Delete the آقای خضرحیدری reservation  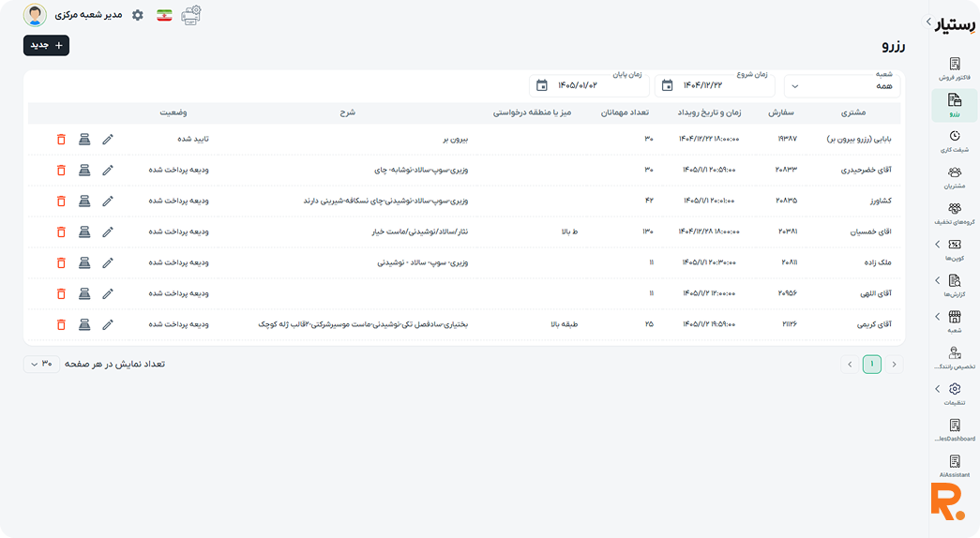click(x=61, y=170)
